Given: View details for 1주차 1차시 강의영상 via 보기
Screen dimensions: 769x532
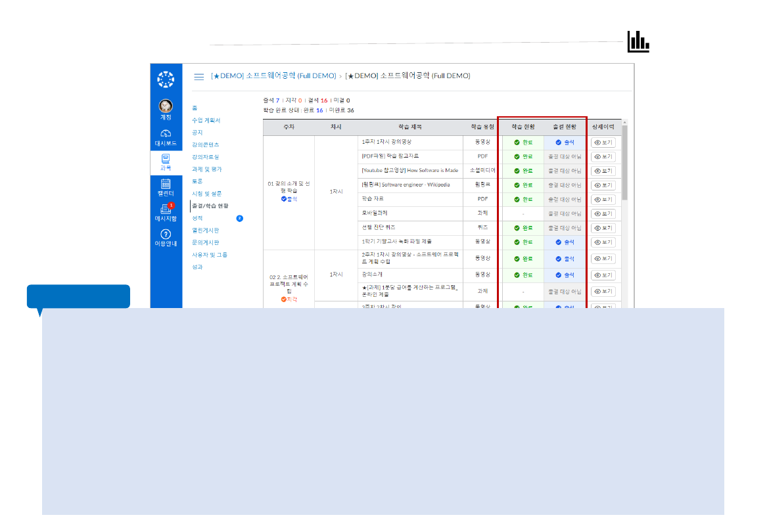Looking at the screenshot, I should [605, 142].
